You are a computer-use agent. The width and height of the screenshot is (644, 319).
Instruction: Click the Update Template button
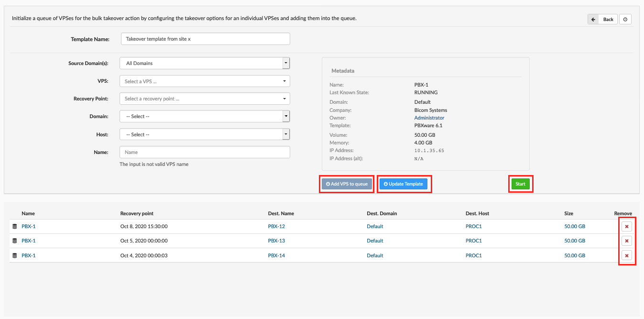point(403,184)
